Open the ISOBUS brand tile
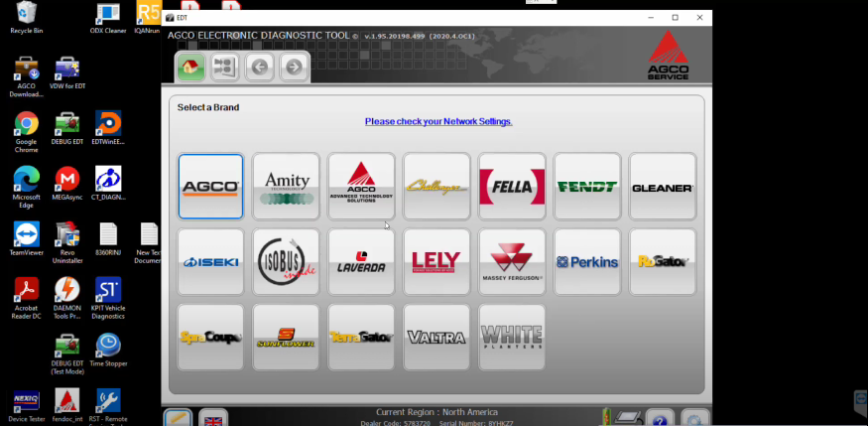This screenshot has height=426, width=868. (x=286, y=262)
